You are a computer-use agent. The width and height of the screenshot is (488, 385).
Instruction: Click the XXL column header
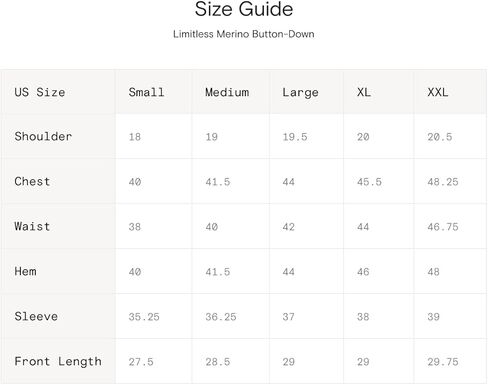point(438,92)
